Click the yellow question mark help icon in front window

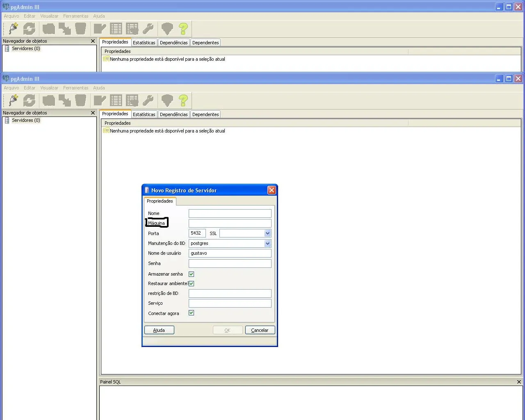pyautogui.click(x=183, y=100)
